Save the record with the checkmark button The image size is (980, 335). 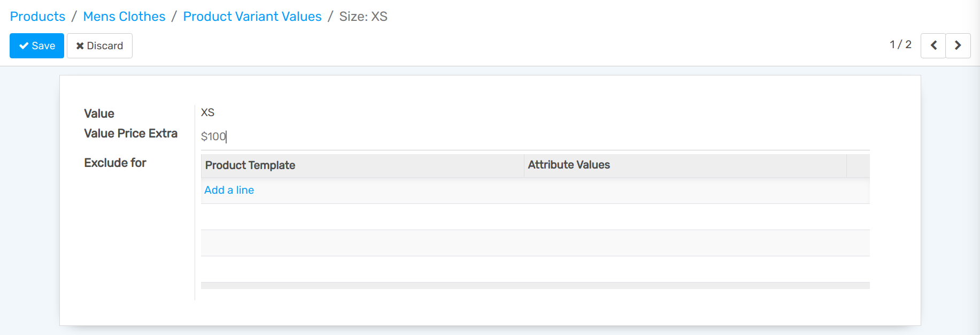tap(37, 45)
